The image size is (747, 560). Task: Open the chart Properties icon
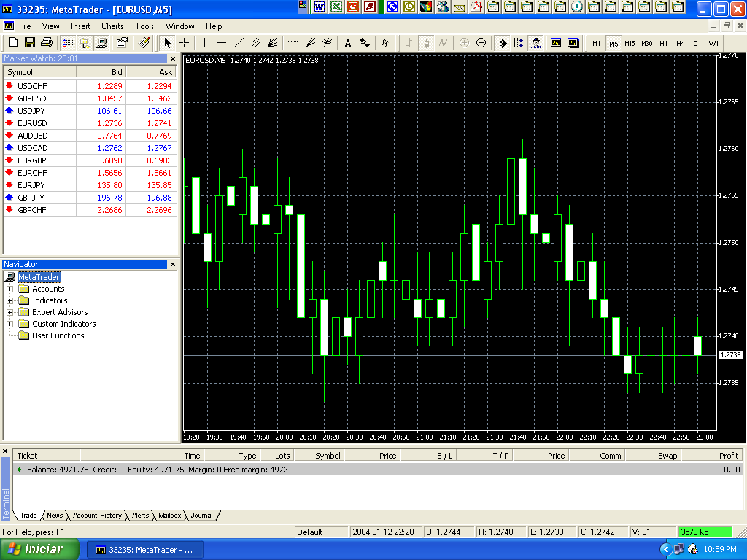pos(122,43)
